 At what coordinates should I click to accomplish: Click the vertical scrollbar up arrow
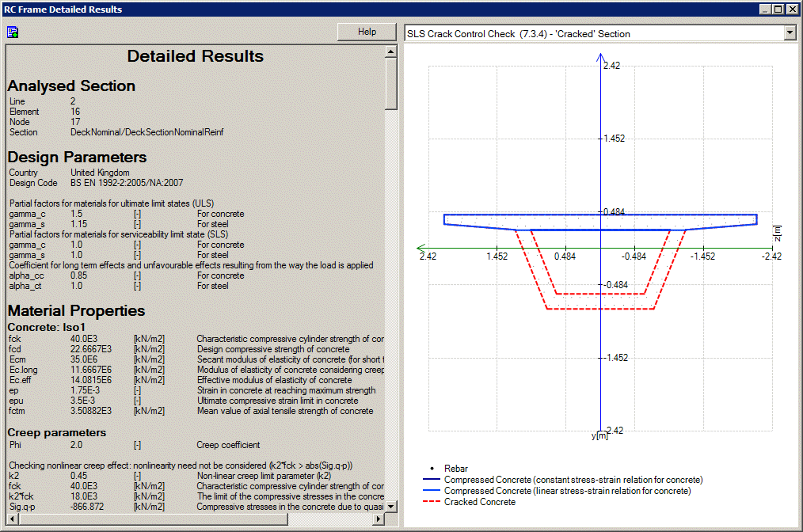(390, 51)
